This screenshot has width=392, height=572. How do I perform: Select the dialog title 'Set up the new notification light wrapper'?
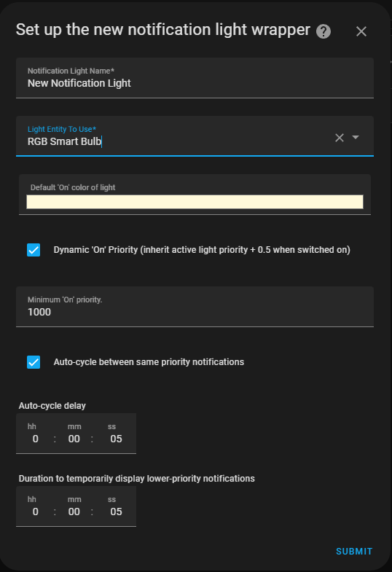[x=163, y=30]
